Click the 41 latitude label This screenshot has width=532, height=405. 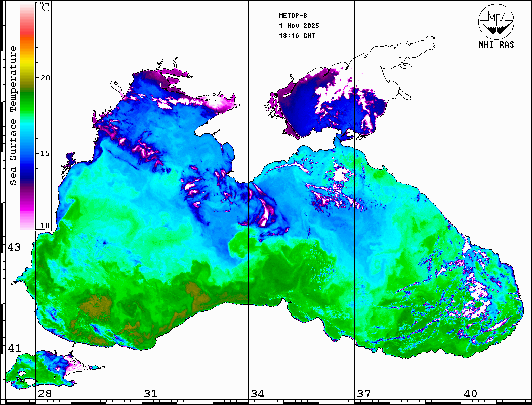[x=14, y=348]
